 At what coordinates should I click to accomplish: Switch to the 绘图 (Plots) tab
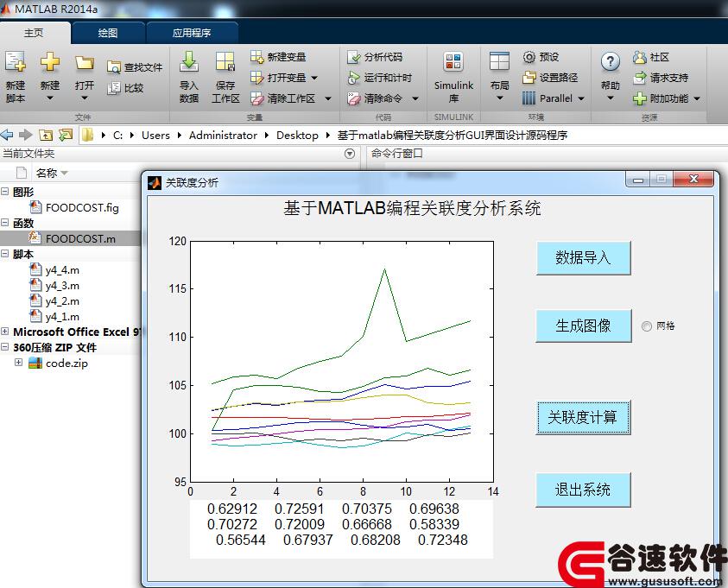[x=108, y=33]
